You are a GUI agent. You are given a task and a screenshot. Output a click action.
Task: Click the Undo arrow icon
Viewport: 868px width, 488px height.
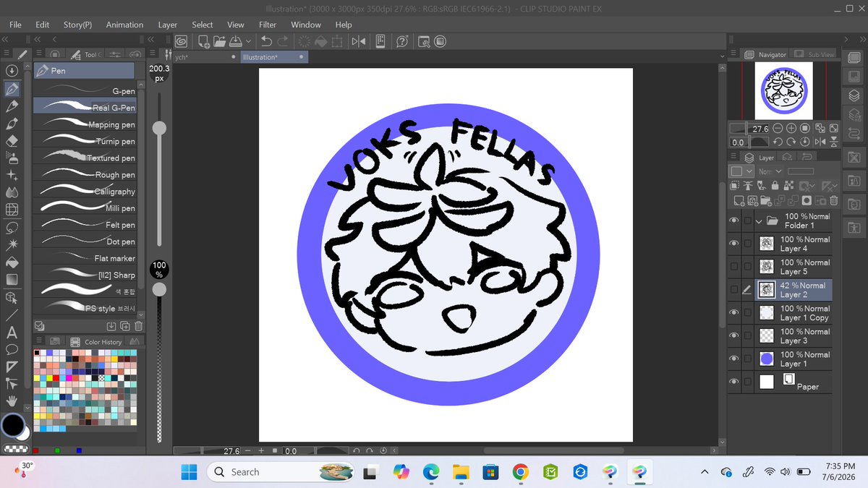coord(266,41)
